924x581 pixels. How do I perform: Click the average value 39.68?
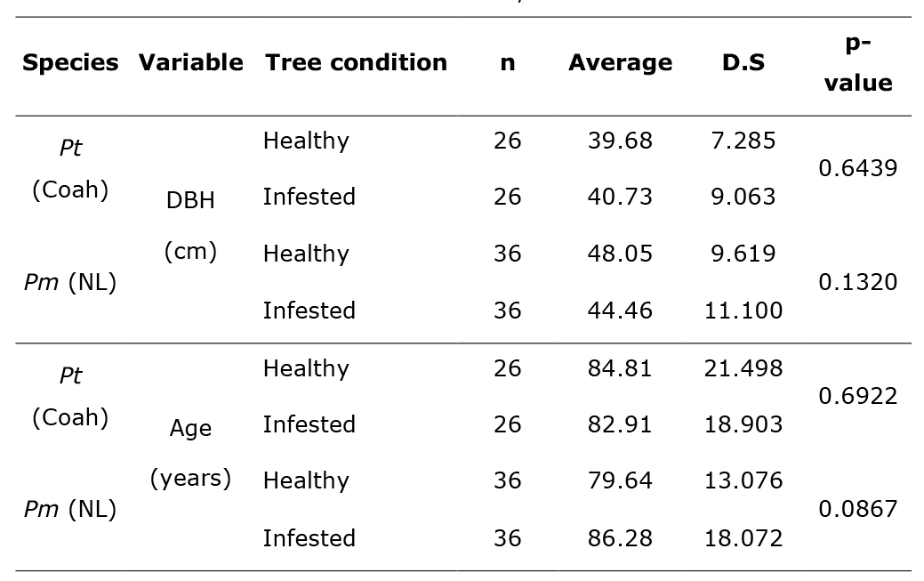(620, 141)
